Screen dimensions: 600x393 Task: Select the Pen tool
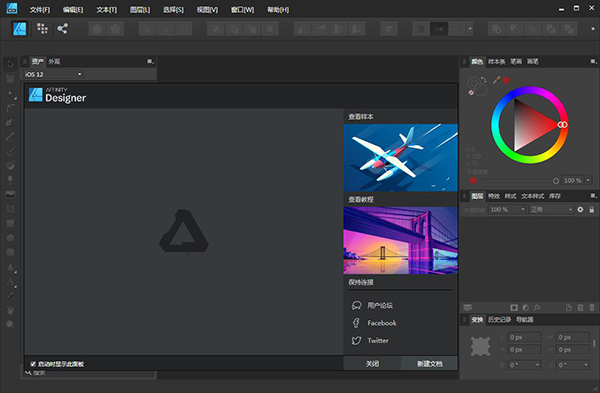[x=10, y=122]
